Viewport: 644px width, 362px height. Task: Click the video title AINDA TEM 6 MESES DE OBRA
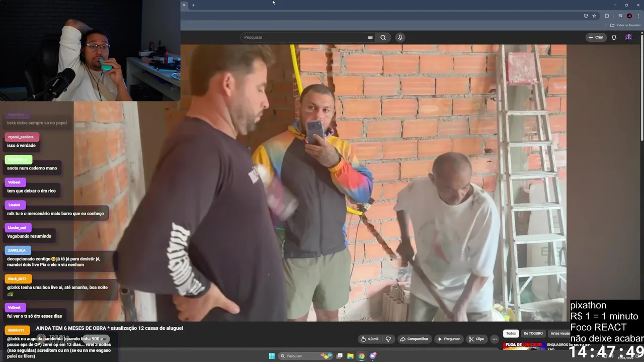coord(109,328)
